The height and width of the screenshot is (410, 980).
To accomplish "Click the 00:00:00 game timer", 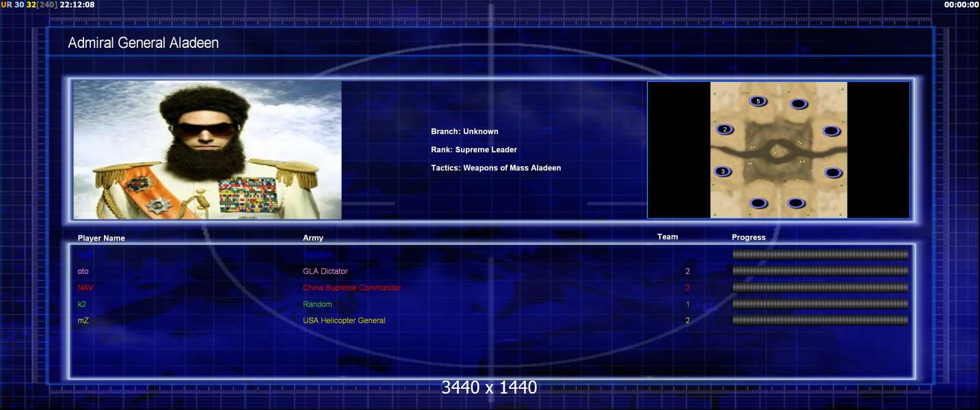I will pos(962,5).
